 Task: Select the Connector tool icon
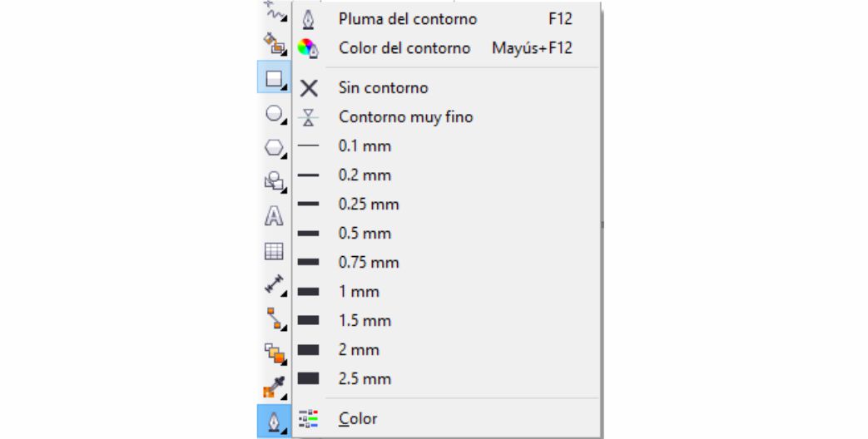(x=274, y=318)
